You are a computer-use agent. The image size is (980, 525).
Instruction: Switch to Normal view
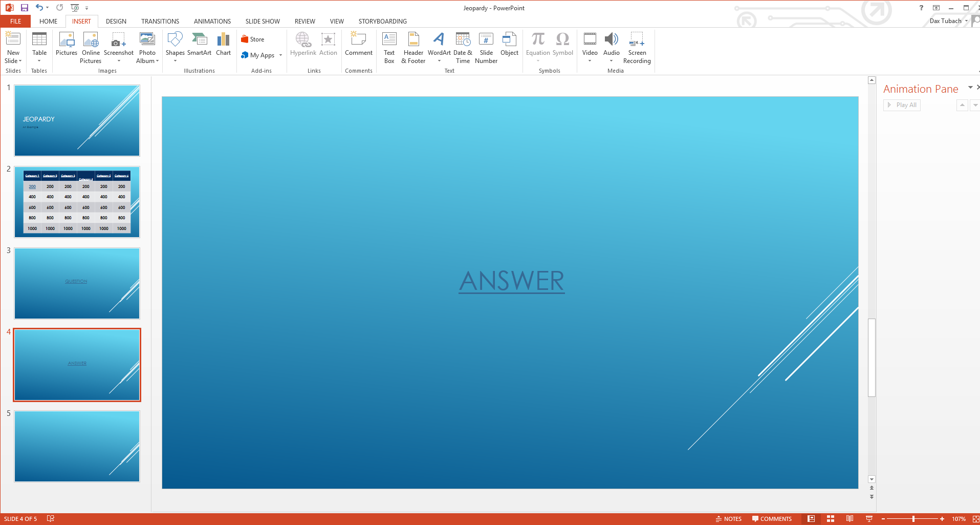[811, 519]
